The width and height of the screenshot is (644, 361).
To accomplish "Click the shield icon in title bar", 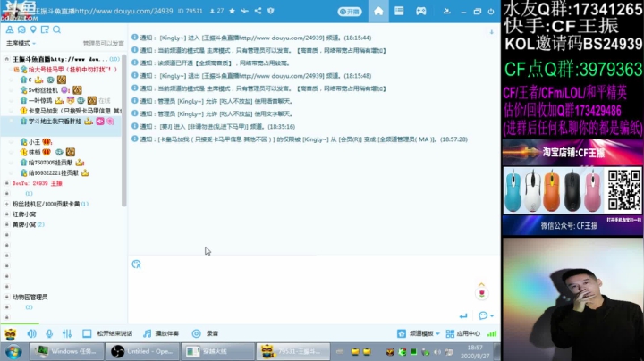I will click(271, 11).
